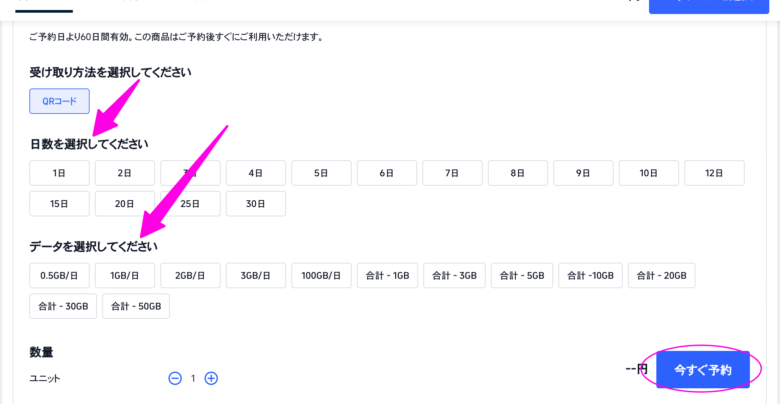Pick the 合計 - 50GB data option

(x=136, y=306)
